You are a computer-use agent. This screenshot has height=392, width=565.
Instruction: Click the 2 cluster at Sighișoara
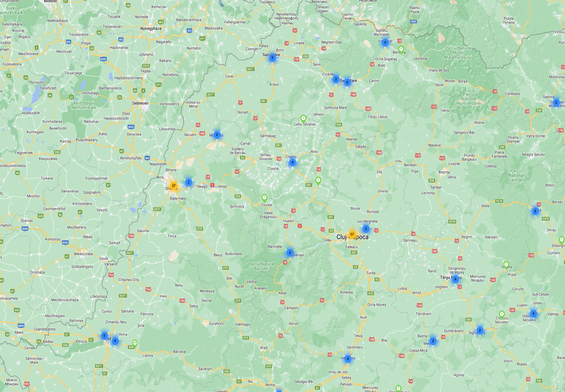point(480,330)
